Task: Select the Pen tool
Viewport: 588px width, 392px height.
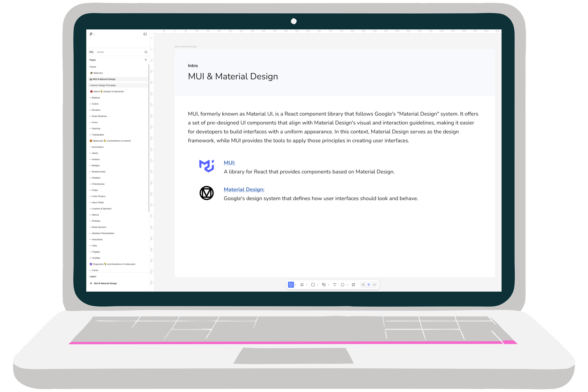Action: (324, 285)
